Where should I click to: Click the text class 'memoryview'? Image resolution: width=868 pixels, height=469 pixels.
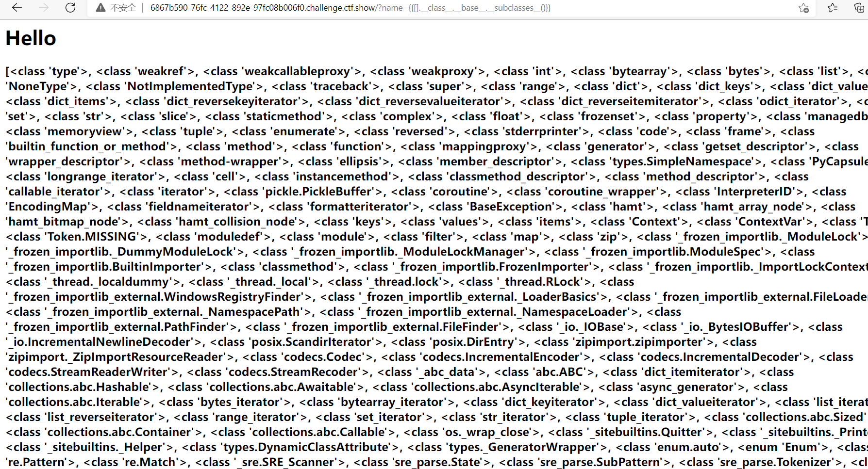point(70,131)
